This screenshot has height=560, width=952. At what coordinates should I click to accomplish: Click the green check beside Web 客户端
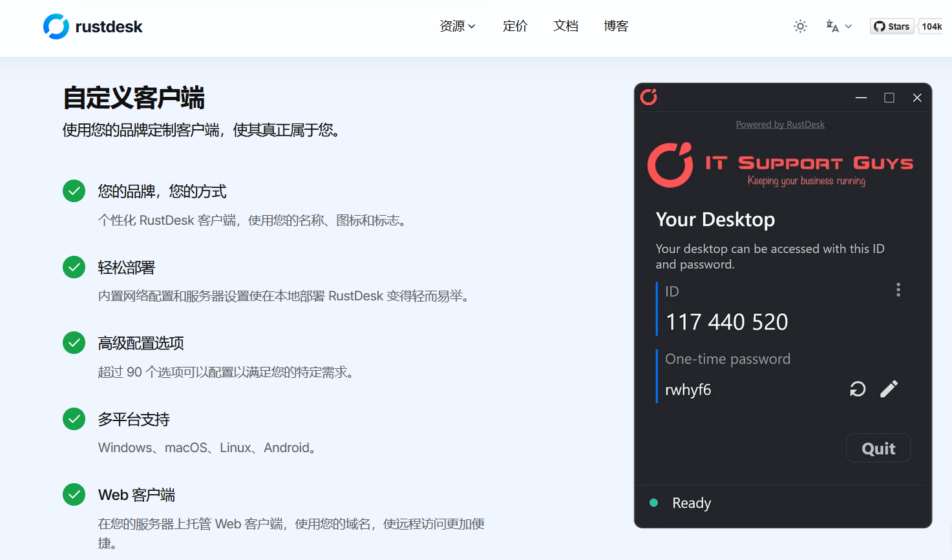[x=74, y=495]
